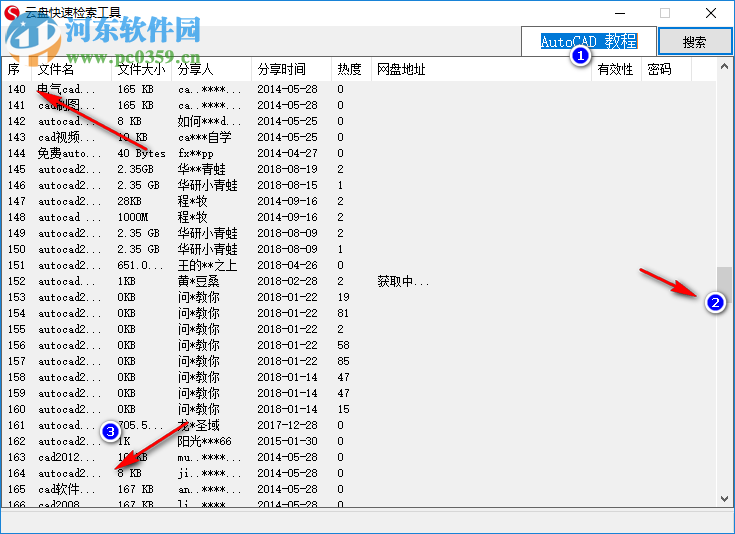735x534 pixels.
Task: Minimize the 云盘快速检索工具 window
Action: (x=620, y=13)
